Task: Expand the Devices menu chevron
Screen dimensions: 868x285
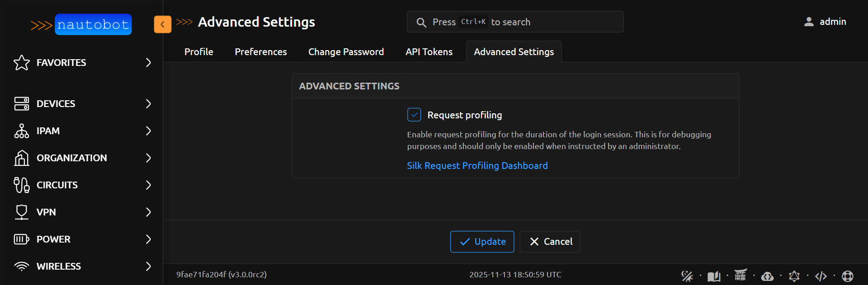Action: pos(148,103)
